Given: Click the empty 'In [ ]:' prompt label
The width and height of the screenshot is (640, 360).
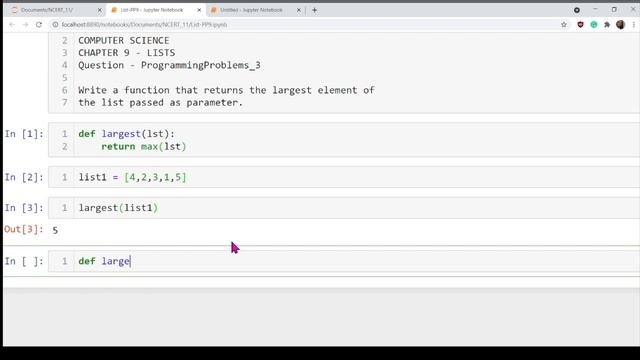Looking at the screenshot, I should (x=24, y=261).
